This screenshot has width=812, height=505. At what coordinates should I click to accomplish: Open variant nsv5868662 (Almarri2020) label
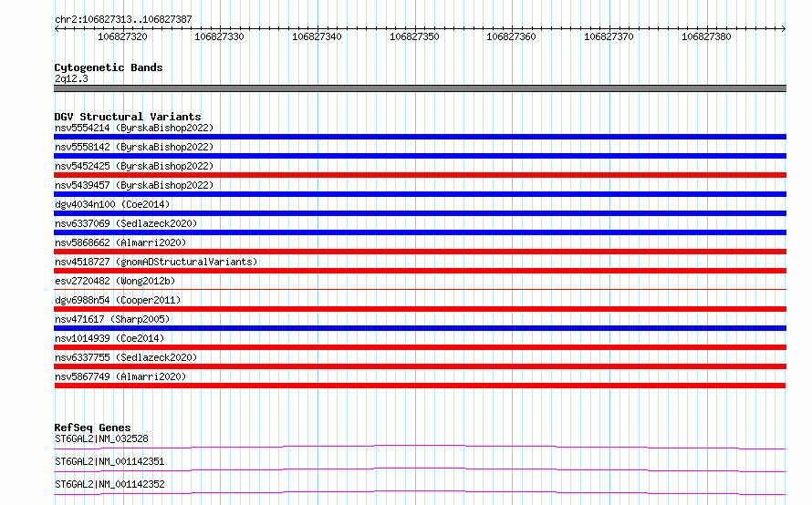(120, 242)
